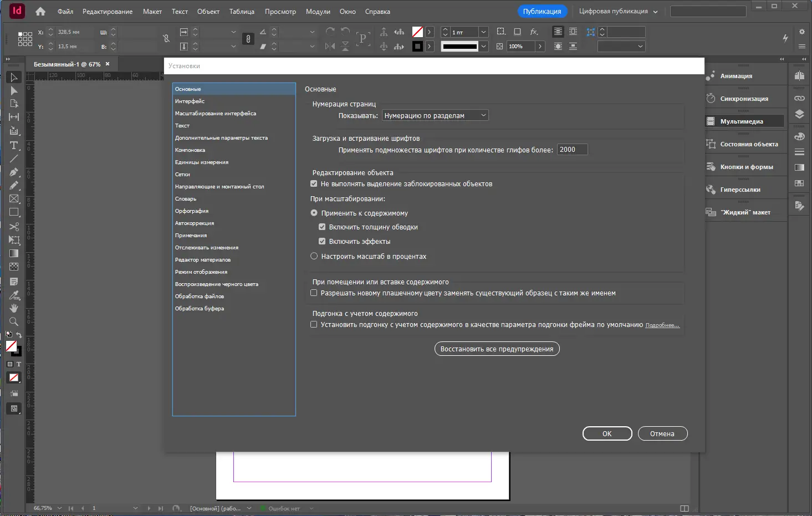Open the Кнопки и формы panel

click(x=745, y=167)
